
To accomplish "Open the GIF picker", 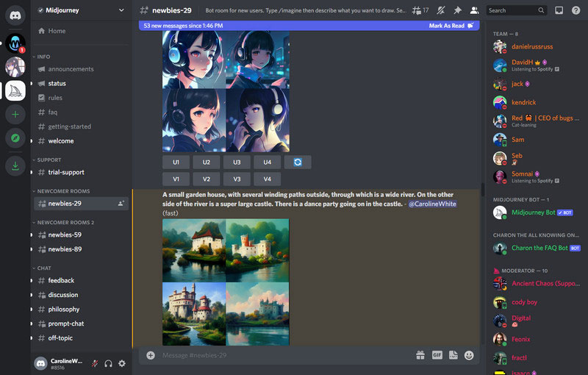I will coord(437,355).
